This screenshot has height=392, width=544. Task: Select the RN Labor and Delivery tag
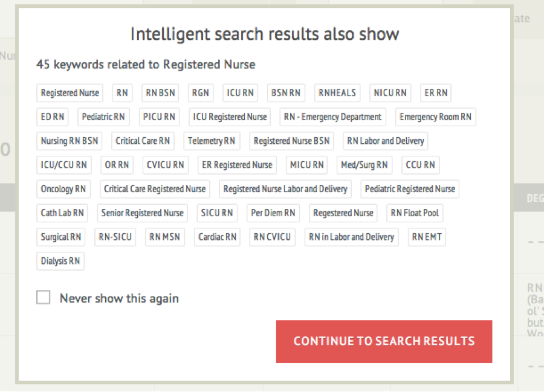[386, 141]
